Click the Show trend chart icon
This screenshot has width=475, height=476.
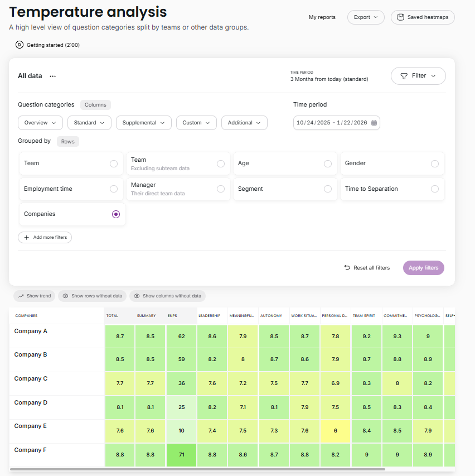(21, 296)
